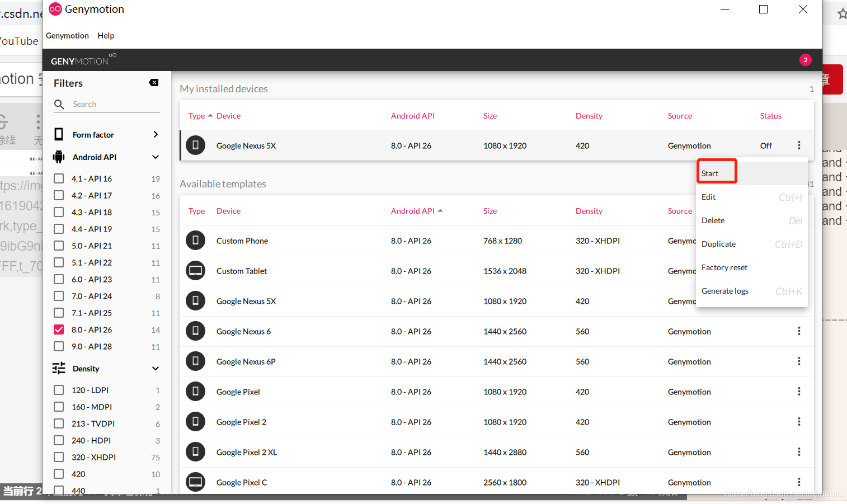Uncheck the 8.0 - API 26 filter

[x=59, y=329]
